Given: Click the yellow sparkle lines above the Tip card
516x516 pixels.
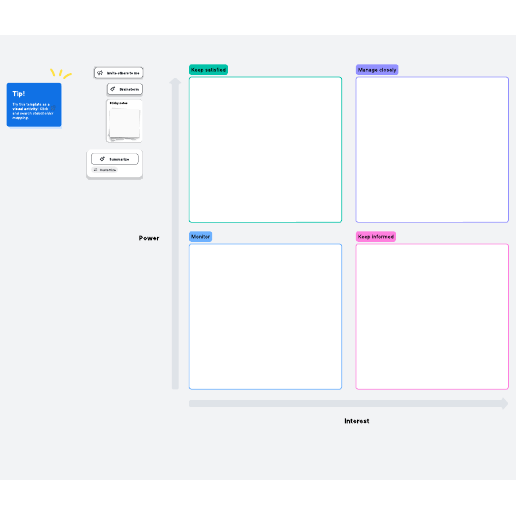Looking at the screenshot, I should (x=60, y=73).
